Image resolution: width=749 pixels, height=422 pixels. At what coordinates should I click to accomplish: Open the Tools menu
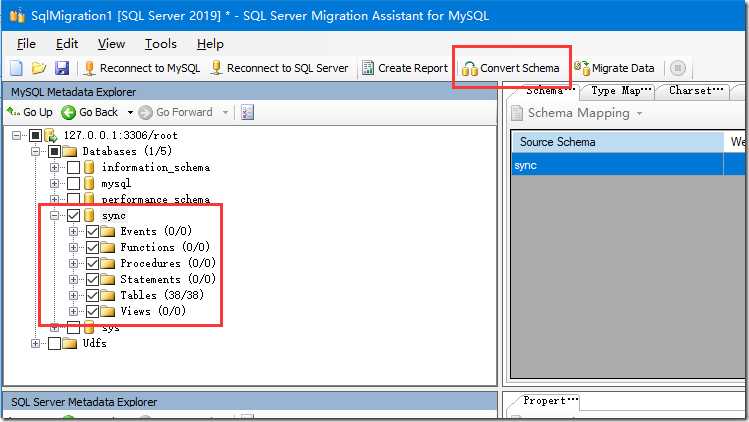pyautogui.click(x=161, y=44)
